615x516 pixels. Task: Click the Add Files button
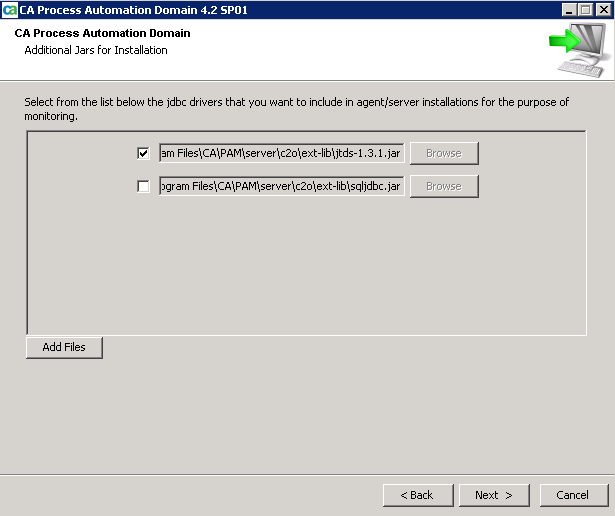(64, 347)
